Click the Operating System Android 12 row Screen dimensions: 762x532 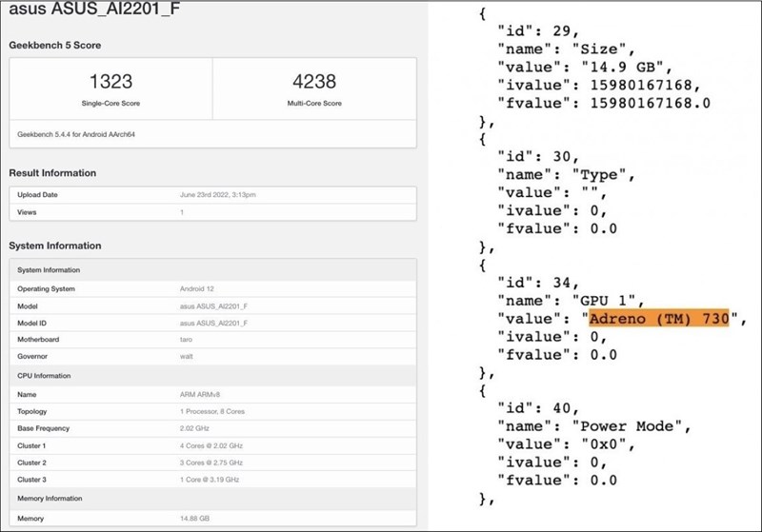coord(211,288)
